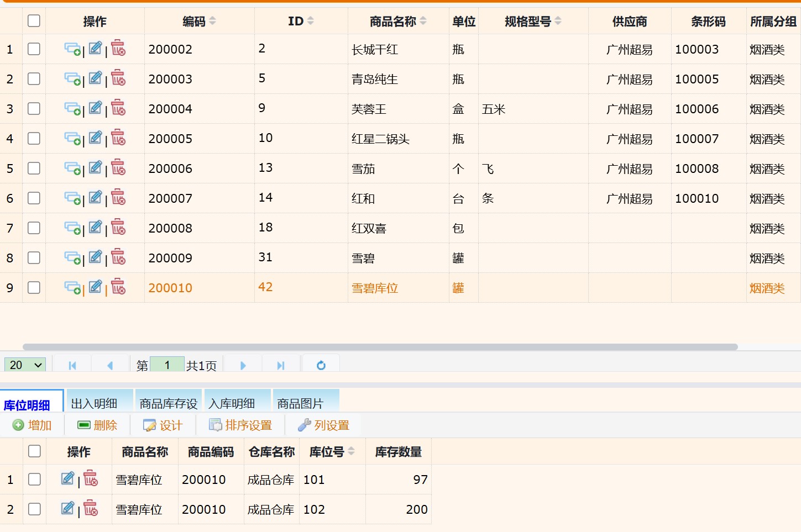Tick the checkbox for row 200005
Viewport: 801px width, 532px height.
(x=34, y=138)
